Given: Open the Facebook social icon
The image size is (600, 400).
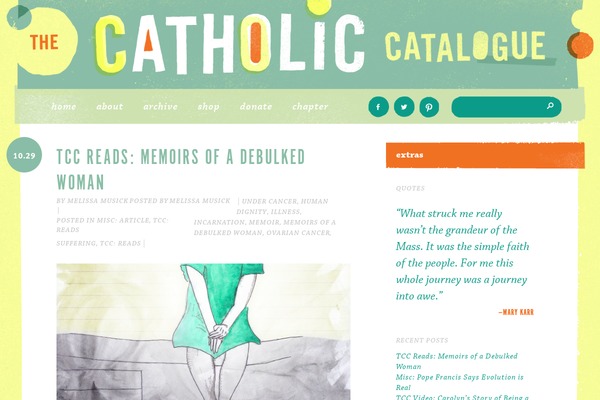Looking at the screenshot, I should coord(378,107).
